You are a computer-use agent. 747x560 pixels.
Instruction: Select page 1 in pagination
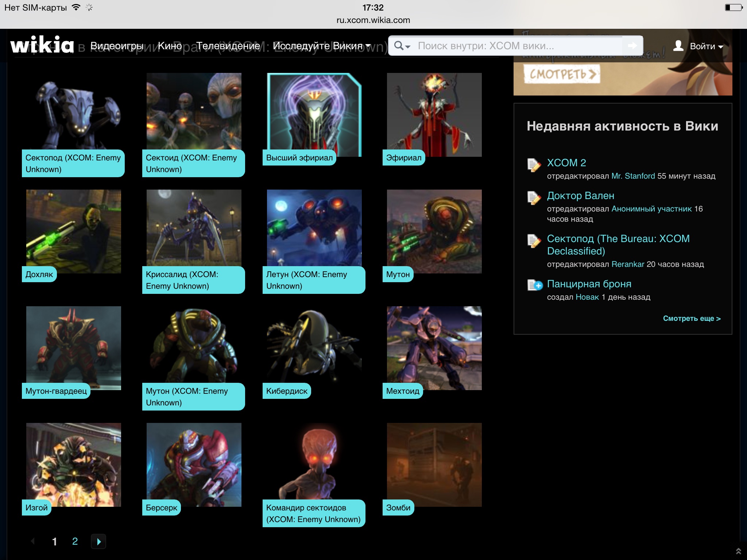pyautogui.click(x=54, y=541)
